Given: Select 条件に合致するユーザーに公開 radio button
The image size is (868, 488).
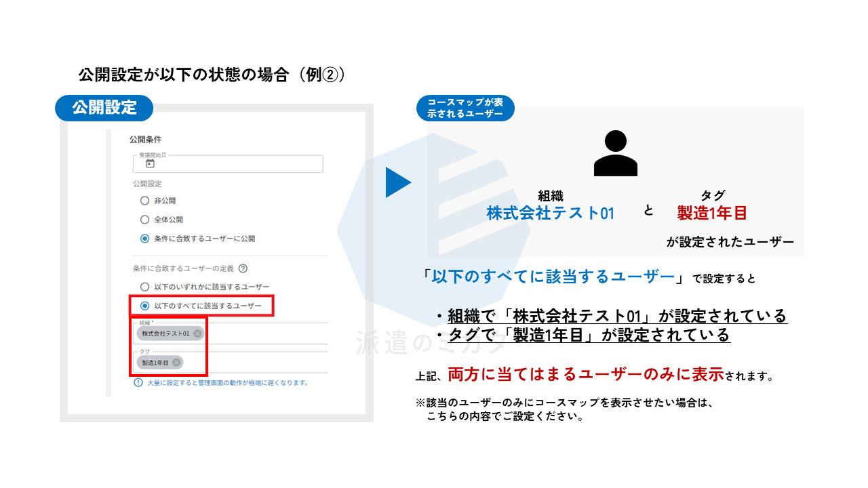Looking at the screenshot, I should click(x=144, y=239).
